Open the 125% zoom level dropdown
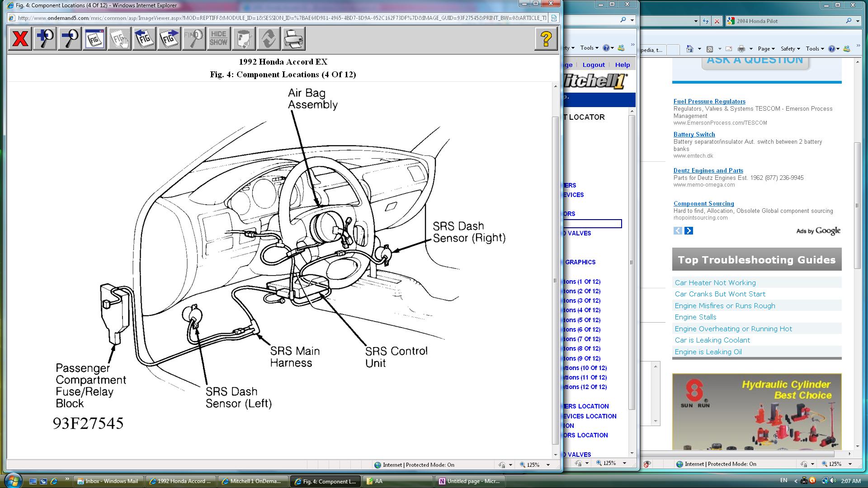Screen dimensions: 868x488 click(548, 465)
